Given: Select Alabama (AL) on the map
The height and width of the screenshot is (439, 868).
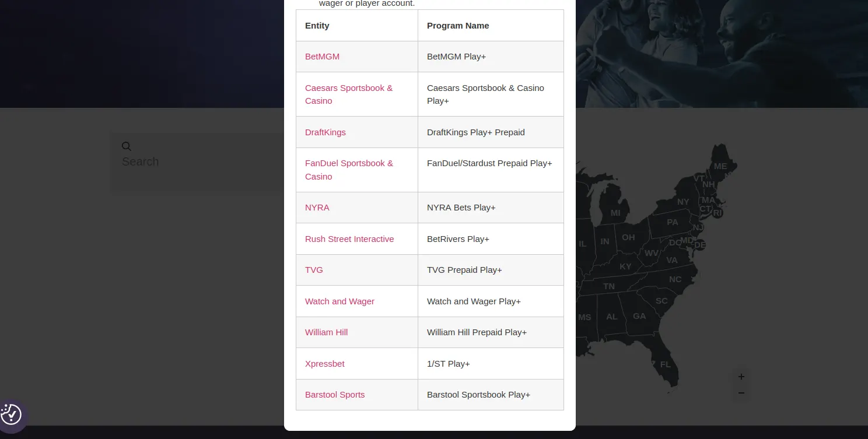Looking at the screenshot, I should click(611, 317).
